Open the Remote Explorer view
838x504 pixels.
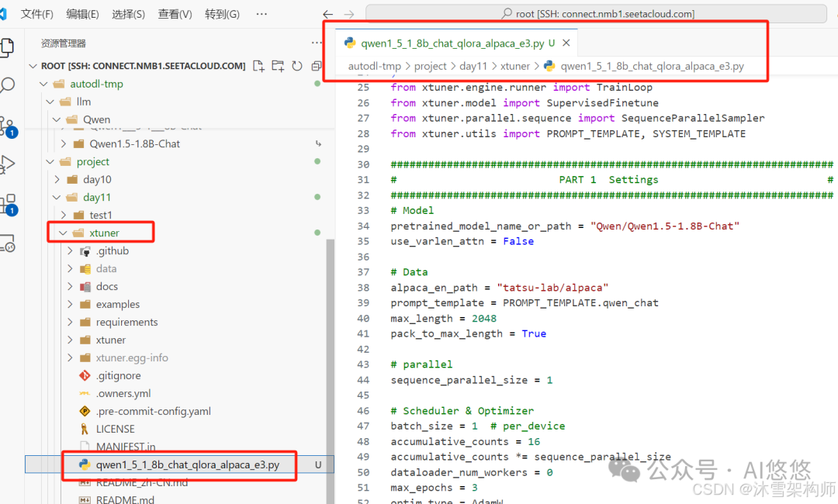[x=7, y=243]
